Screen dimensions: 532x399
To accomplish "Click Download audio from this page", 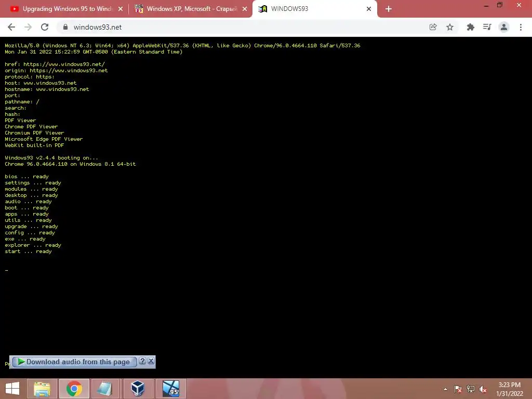I will click(74, 362).
